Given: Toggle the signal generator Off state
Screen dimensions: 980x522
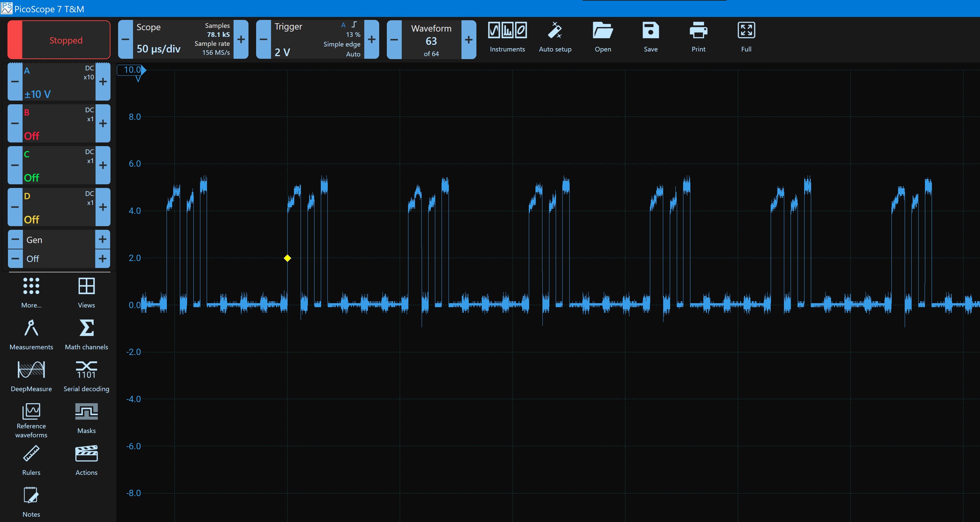Looking at the screenshot, I should click(59, 259).
